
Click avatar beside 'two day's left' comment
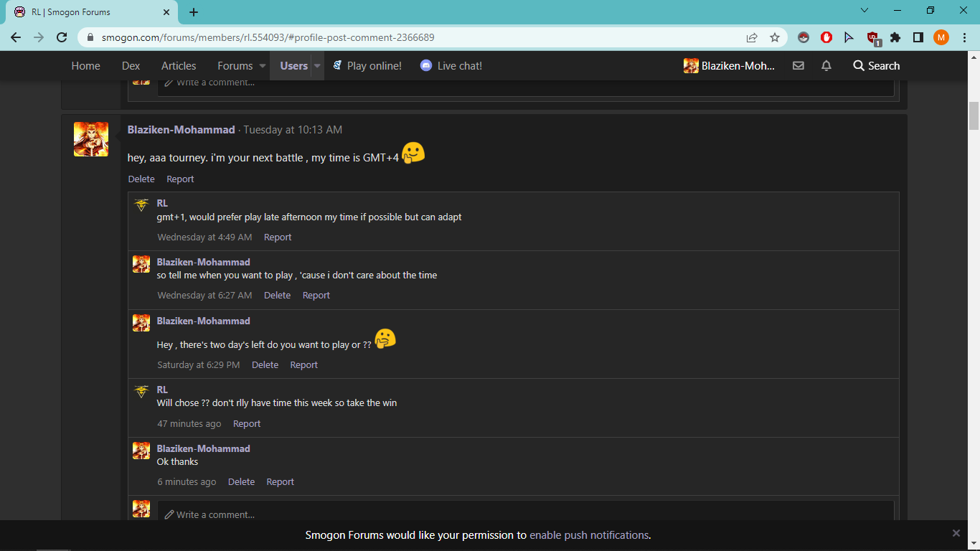(x=141, y=323)
